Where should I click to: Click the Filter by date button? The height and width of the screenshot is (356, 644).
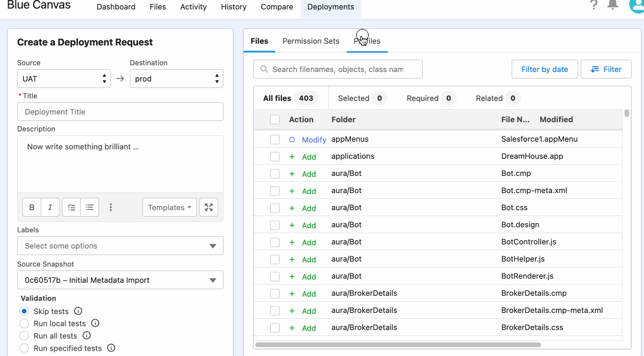[x=544, y=69]
